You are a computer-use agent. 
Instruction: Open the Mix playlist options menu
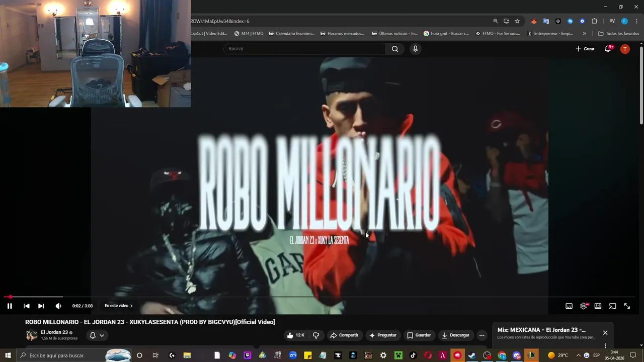point(605,346)
